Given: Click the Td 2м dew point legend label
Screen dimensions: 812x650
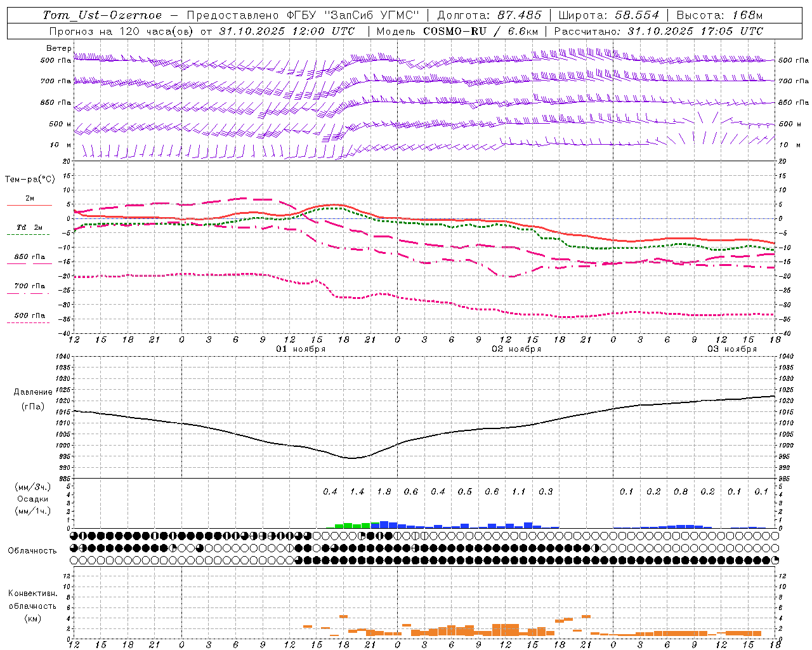Looking at the screenshot, I should [30, 227].
